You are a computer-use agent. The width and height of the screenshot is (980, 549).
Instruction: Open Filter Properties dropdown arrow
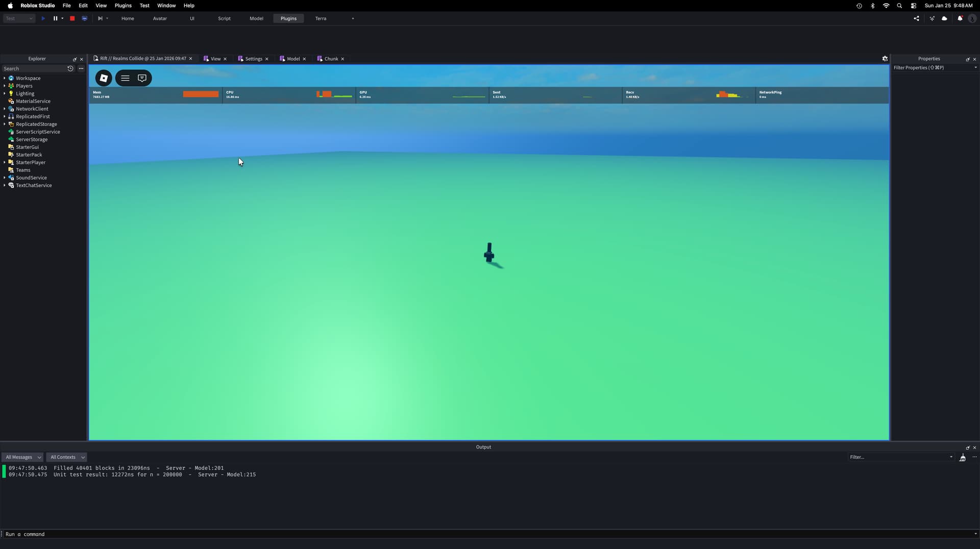pos(975,67)
